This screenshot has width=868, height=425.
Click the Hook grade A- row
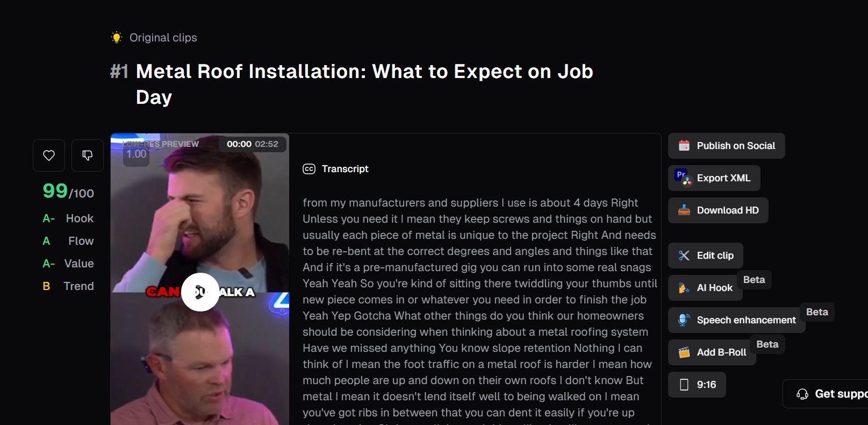[68, 218]
